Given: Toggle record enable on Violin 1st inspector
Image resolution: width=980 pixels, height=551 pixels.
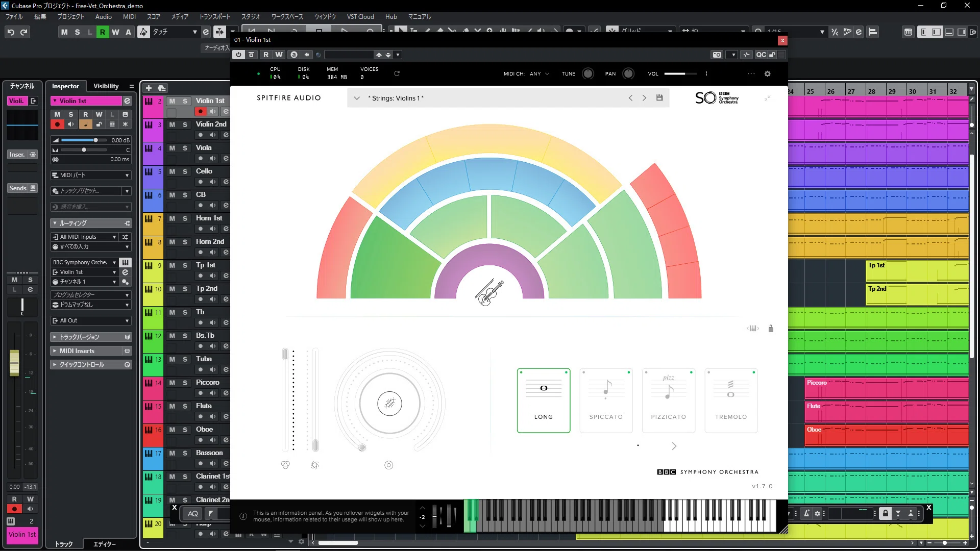Looking at the screenshot, I should point(57,124).
